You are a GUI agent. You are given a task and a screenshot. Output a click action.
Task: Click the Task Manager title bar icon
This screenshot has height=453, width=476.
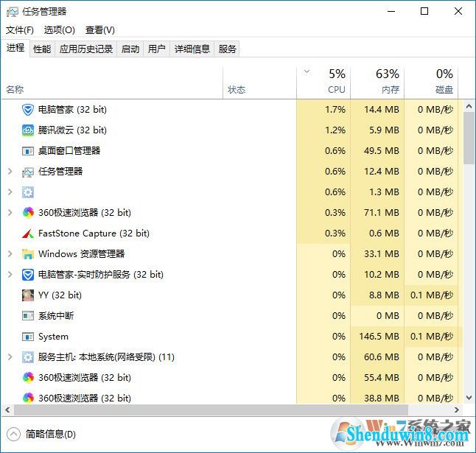[x=12, y=12]
